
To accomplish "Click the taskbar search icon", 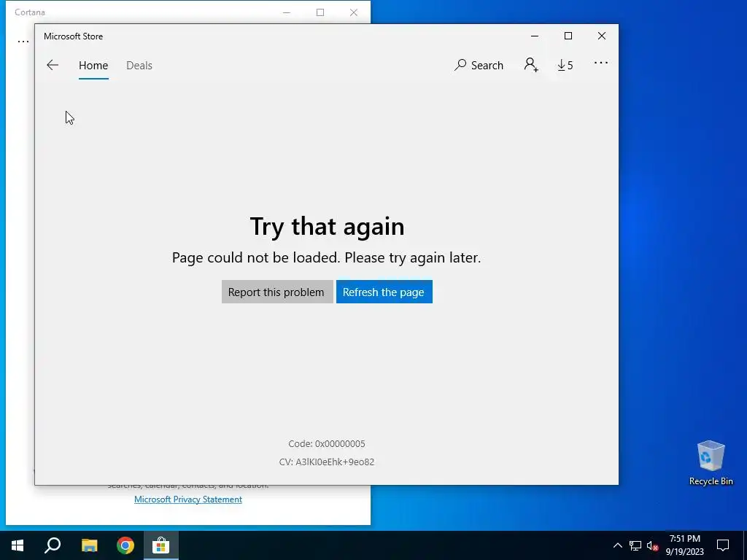I will tap(53, 545).
